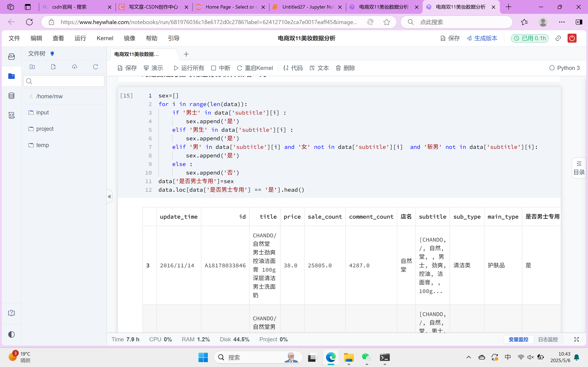This screenshot has width=588, height=367.
Task: Click the share link icon in header
Action: (558, 38)
